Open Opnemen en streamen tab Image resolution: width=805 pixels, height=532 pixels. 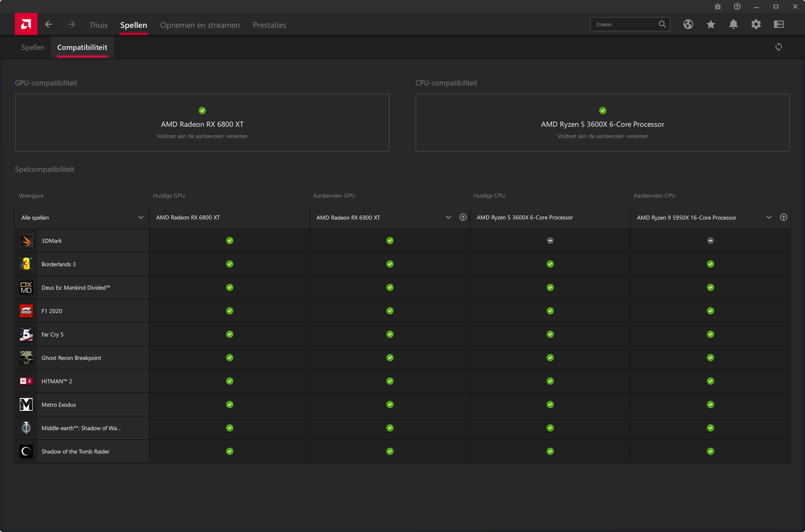(x=200, y=25)
